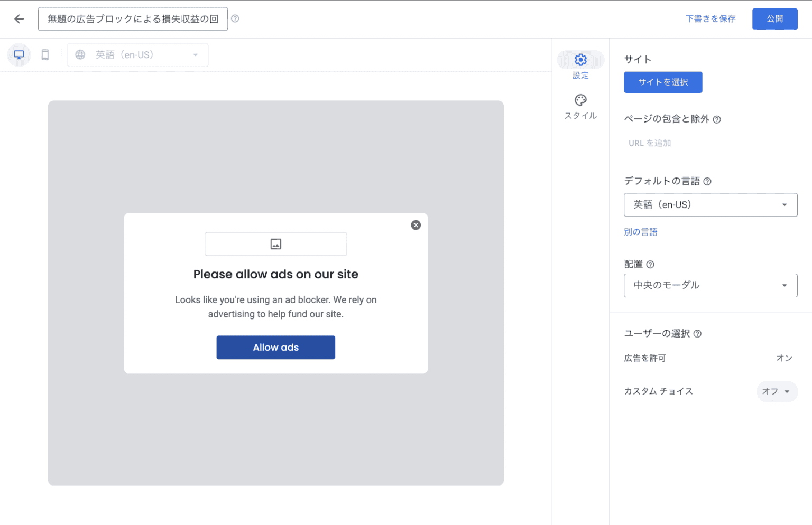Toggle カスタム チョイス オフ selector
The image size is (812, 525).
coord(776,391)
